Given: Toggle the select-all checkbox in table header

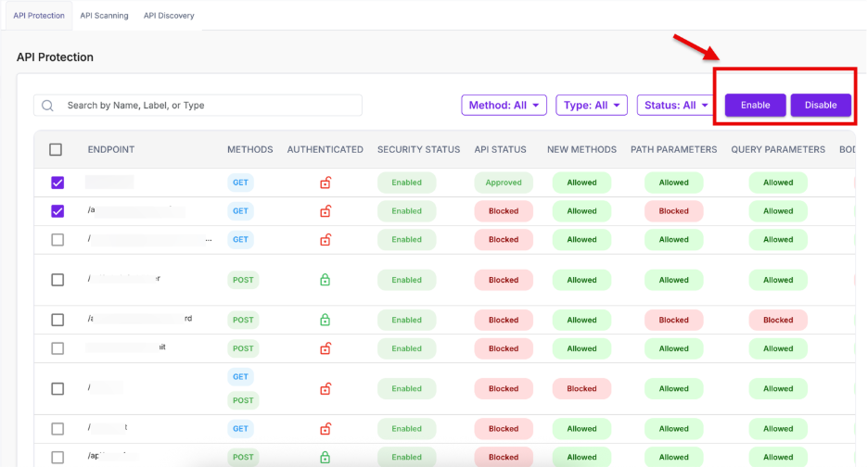Looking at the screenshot, I should click(x=56, y=149).
